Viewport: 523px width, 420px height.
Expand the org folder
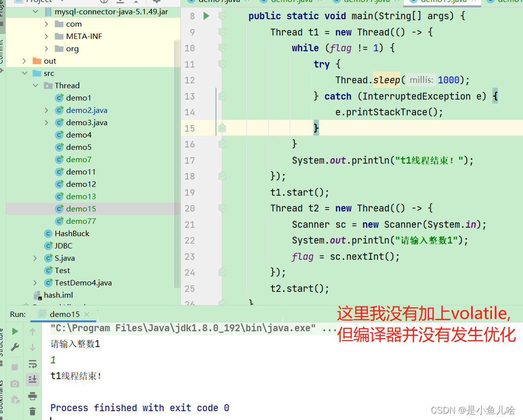click(46, 49)
